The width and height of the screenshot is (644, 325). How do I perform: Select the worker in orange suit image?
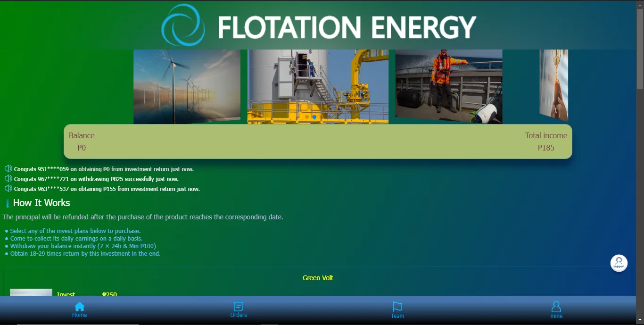[449, 86]
